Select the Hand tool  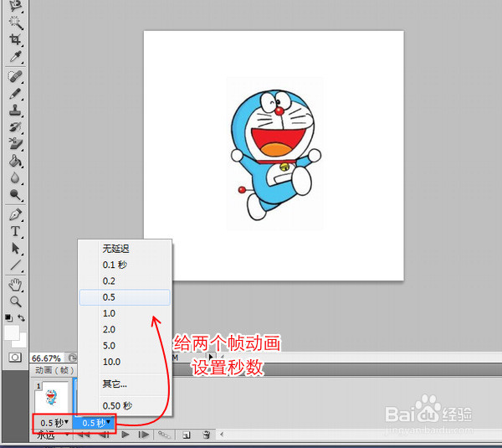[x=15, y=285]
